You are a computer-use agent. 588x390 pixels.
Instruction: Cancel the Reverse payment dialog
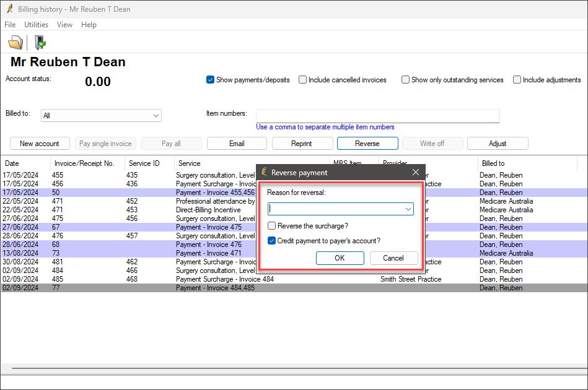click(x=393, y=258)
